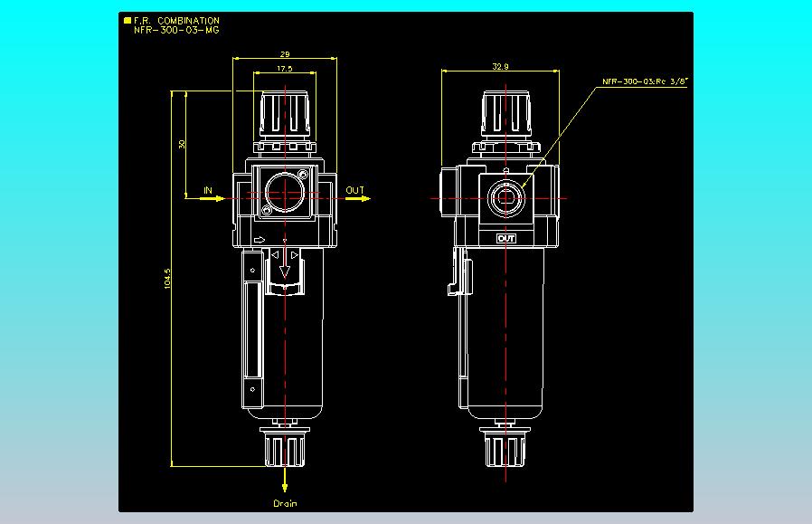Click the 'IN' port label
Screen dimensions: 812x524
click(x=208, y=190)
